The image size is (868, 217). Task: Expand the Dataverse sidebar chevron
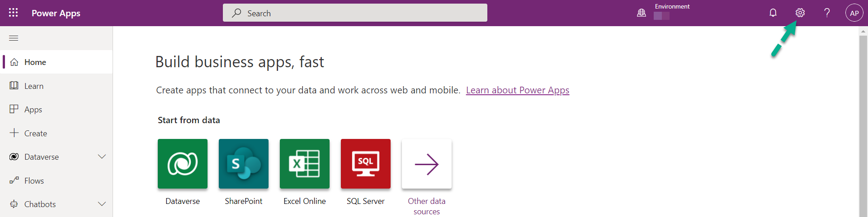click(102, 157)
